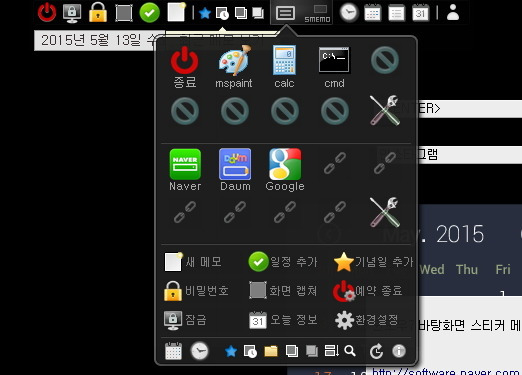This screenshot has width=522, height=375.
Task: Open the calc calculator shortcut
Action: coord(284,60)
